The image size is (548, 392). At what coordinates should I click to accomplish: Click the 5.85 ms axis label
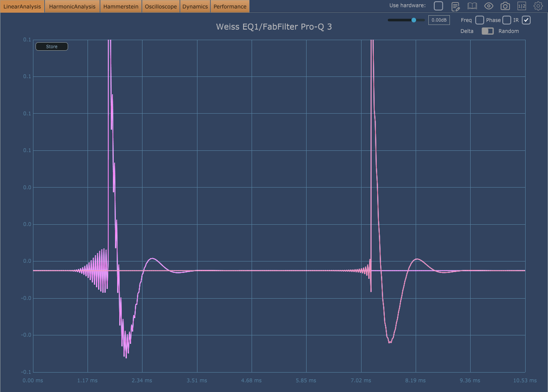click(x=306, y=380)
